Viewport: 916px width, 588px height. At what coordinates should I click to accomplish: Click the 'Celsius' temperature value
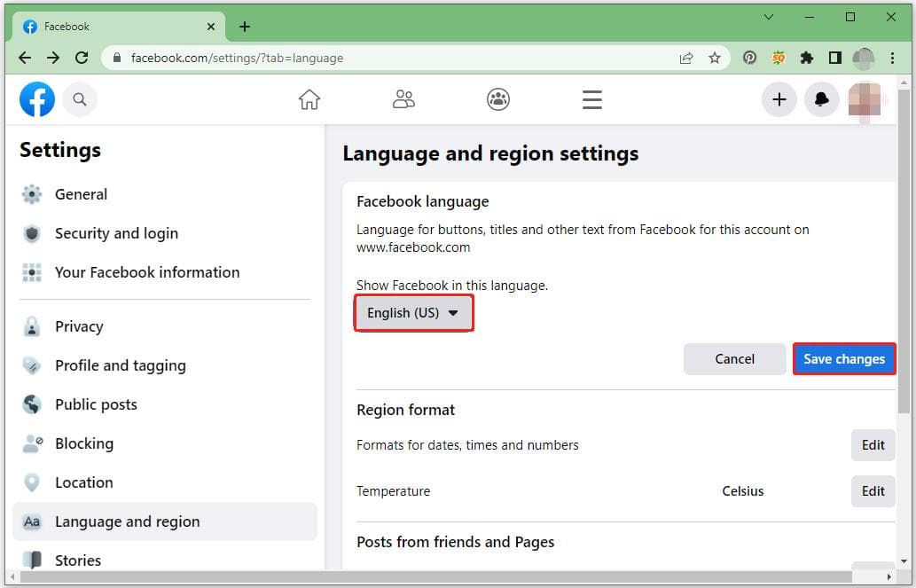(x=742, y=491)
